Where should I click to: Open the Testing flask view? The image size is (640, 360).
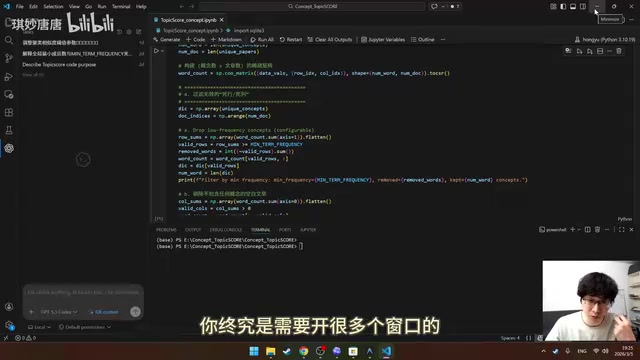click(x=9, y=130)
